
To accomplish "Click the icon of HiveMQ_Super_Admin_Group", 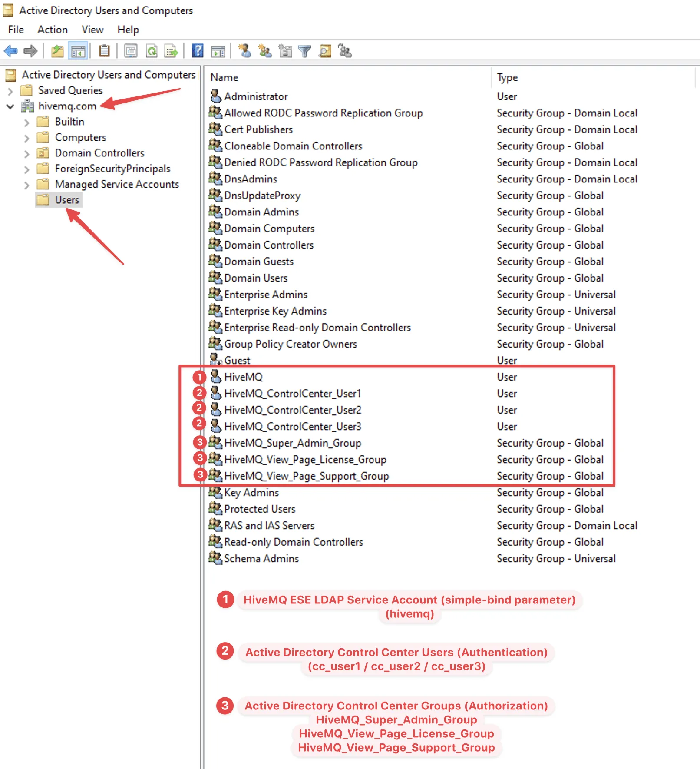I will tap(215, 442).
